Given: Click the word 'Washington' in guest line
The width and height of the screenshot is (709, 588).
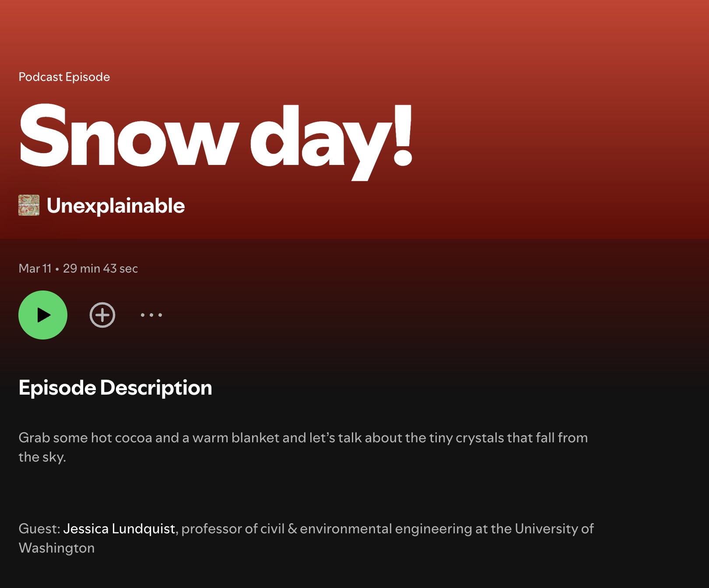Looking at the screenshot, I should click(x=56, y=548).
